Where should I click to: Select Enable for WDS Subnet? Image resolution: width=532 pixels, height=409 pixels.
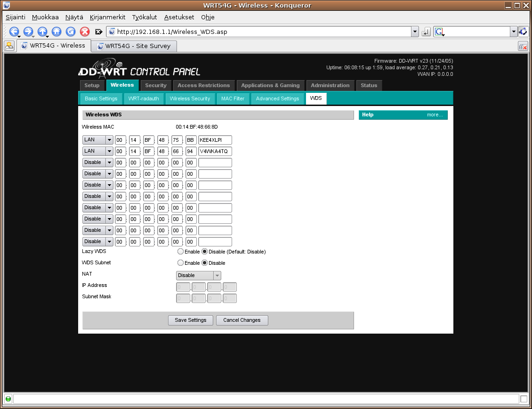point(180,263)
